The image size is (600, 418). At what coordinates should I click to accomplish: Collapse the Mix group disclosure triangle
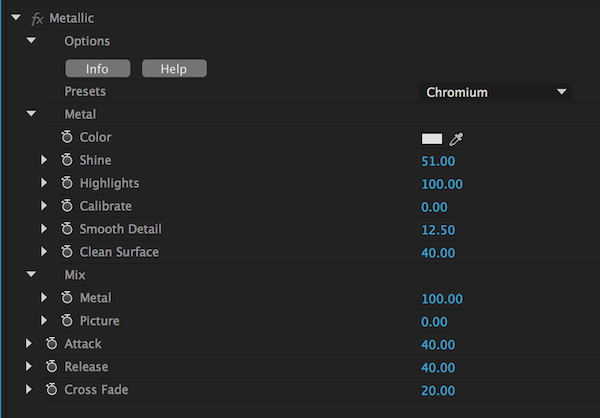coord(31,275)
